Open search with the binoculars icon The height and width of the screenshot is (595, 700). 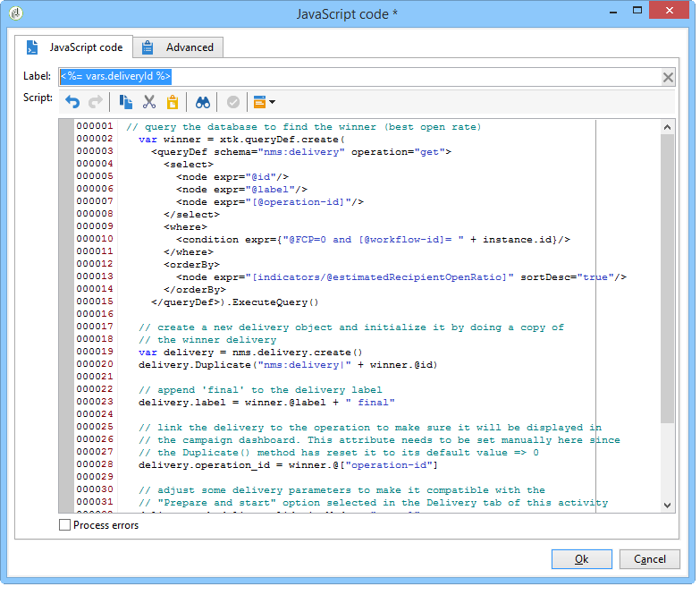pyautogui.click(x=203, y=102)
